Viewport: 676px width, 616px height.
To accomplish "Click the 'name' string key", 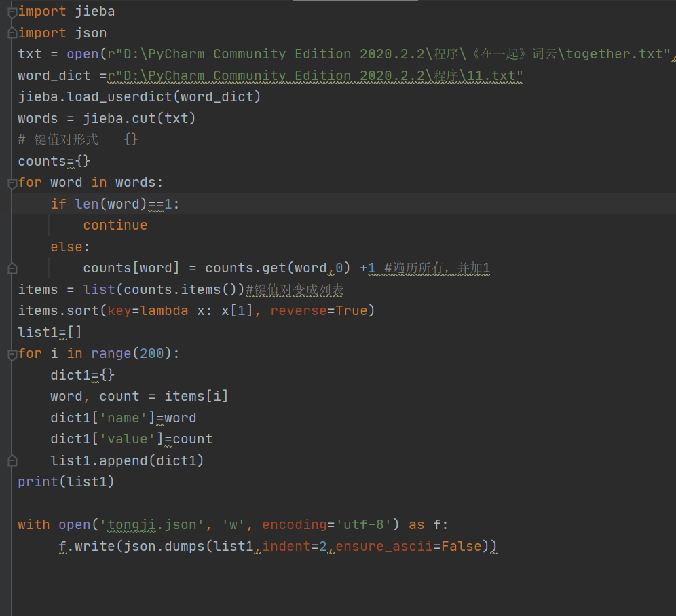I will tap(124, 418).
